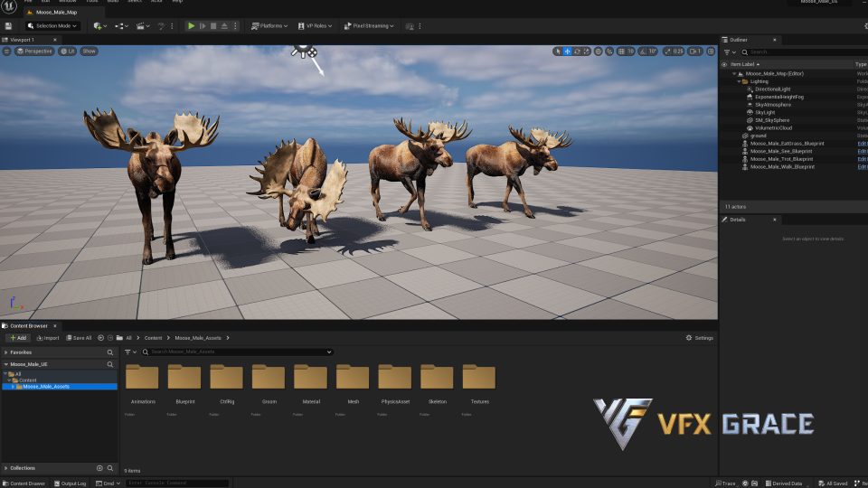Click the Lit view mode button

point(68,51)
